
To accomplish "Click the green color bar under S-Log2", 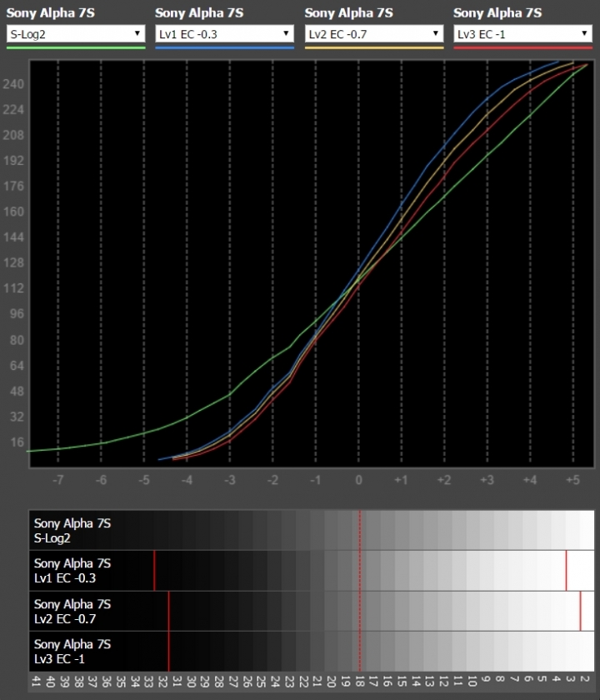I will (76, 47).
